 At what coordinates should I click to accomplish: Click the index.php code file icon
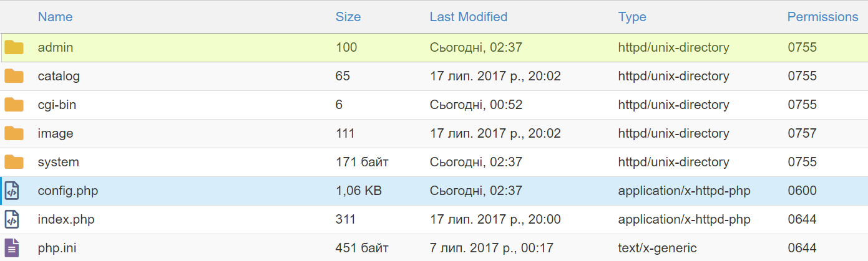click(x=12, y=219)
